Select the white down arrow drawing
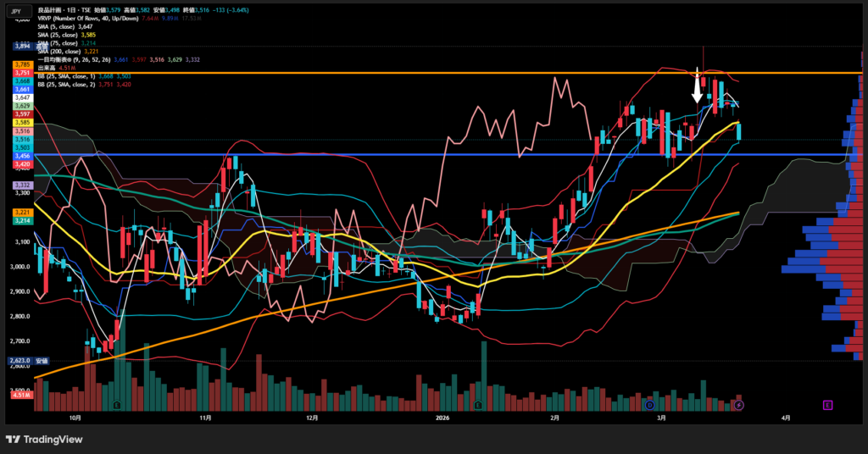Screen dimensions: 868x454 (x=698, y=88)
